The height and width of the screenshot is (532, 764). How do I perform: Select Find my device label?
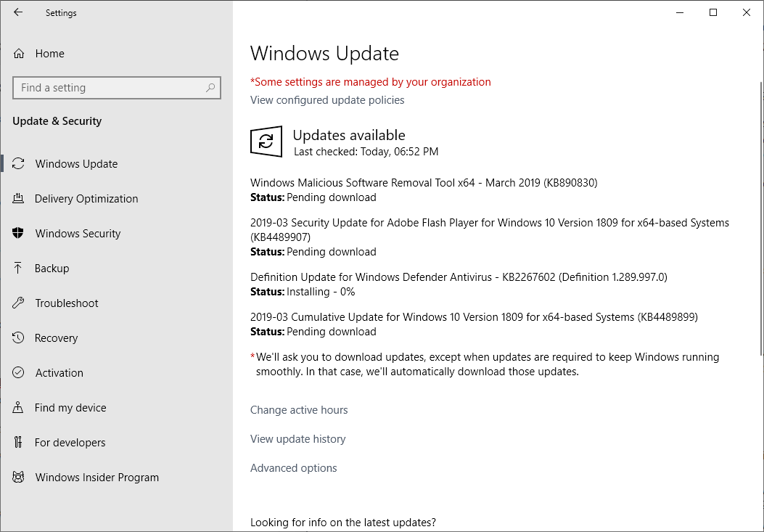tap(70, 408)
